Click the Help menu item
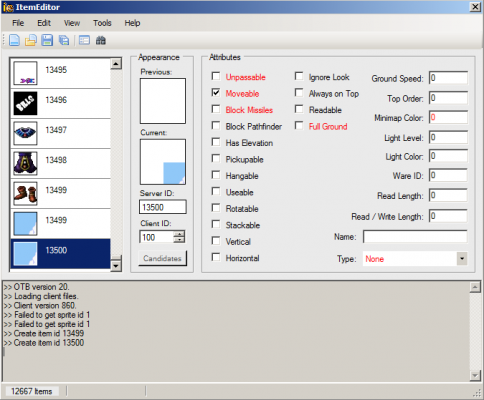The width and height of the screenshot is (484, 400). [x=132, y=23]
